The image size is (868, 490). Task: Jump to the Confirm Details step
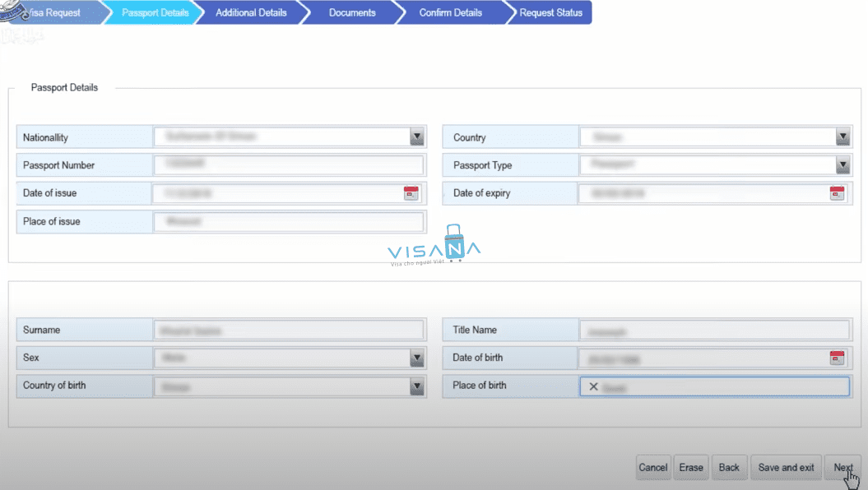click(450, 12)
